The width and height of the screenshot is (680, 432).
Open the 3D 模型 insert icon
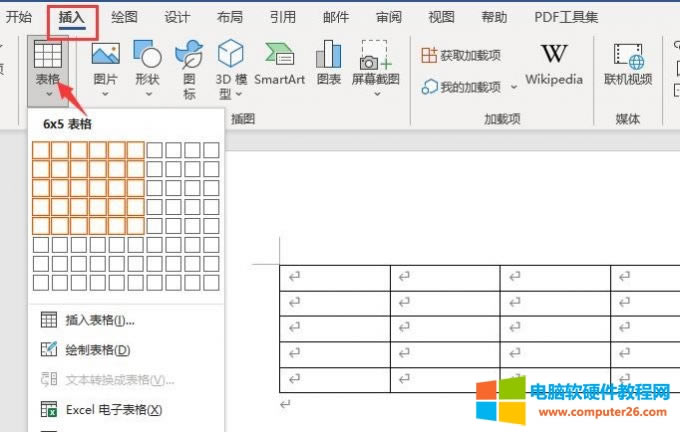pos(231,56)
